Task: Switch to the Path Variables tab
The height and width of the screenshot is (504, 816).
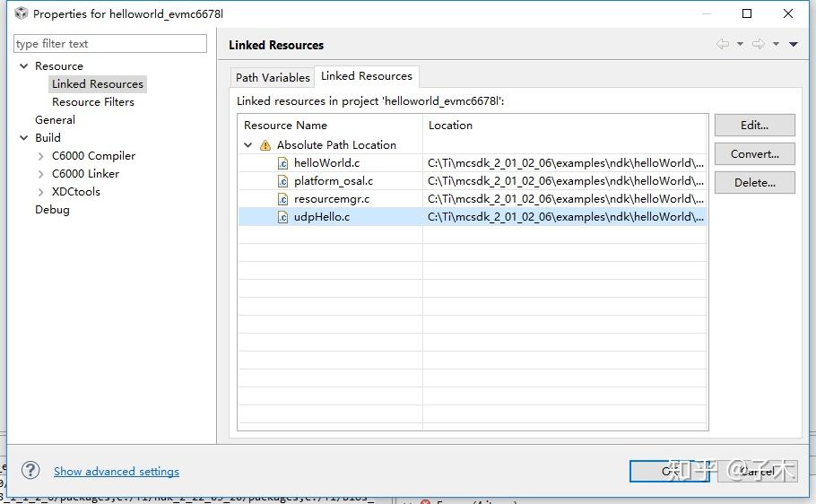Action: click(273, 77)
